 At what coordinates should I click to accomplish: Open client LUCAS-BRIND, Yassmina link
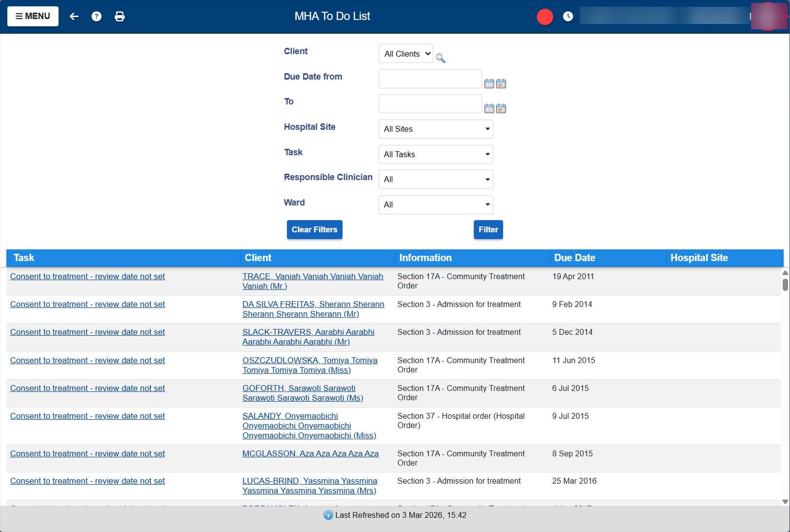(x=310, y=486)
